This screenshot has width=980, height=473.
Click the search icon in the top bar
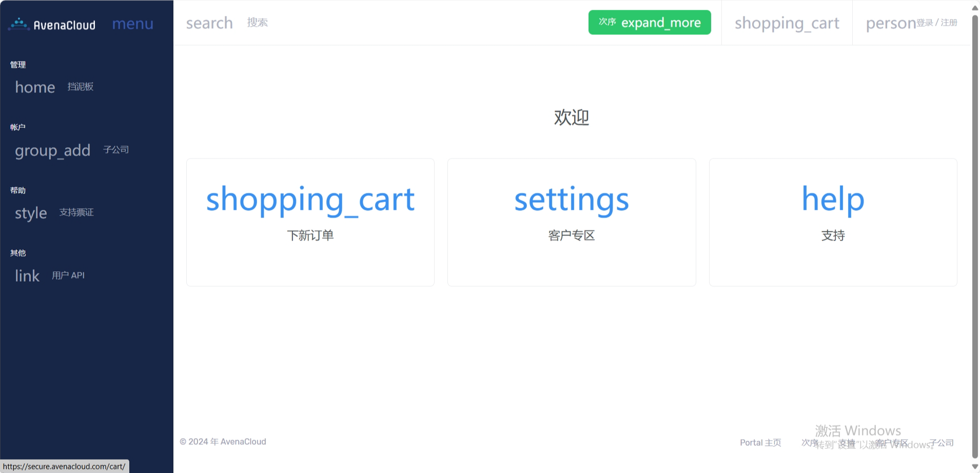(x=209, y=23)
